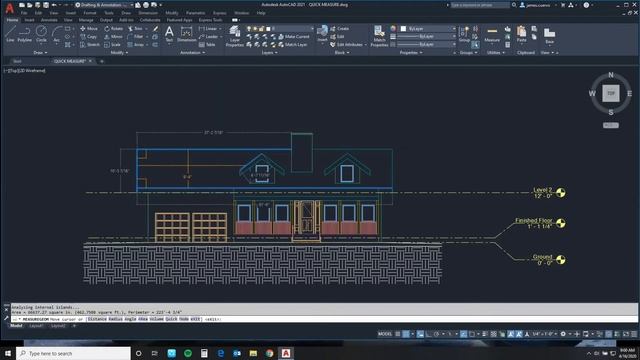Click the Match Properties tool
This screenshot has width=640, height=360.
pos(379,36)
